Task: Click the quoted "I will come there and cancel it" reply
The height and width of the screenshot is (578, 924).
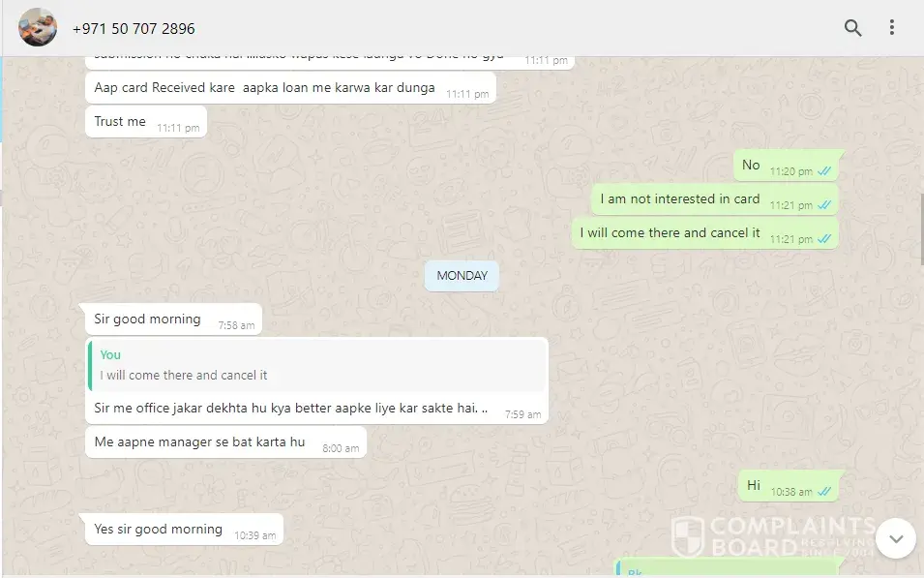Action: click(317, 365)
